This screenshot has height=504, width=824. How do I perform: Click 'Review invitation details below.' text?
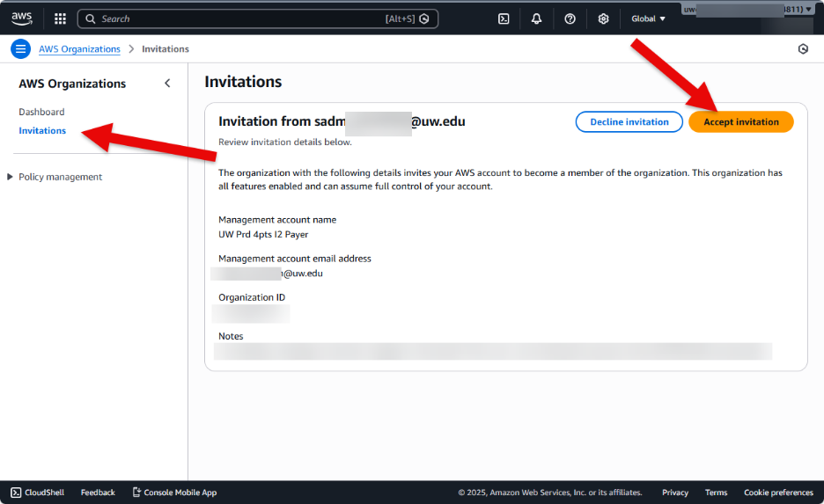(285, 142)
